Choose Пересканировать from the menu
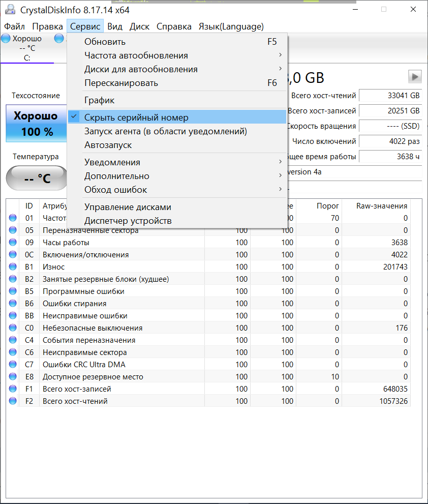This screenshot has width=428, height=504. (177, 83)
